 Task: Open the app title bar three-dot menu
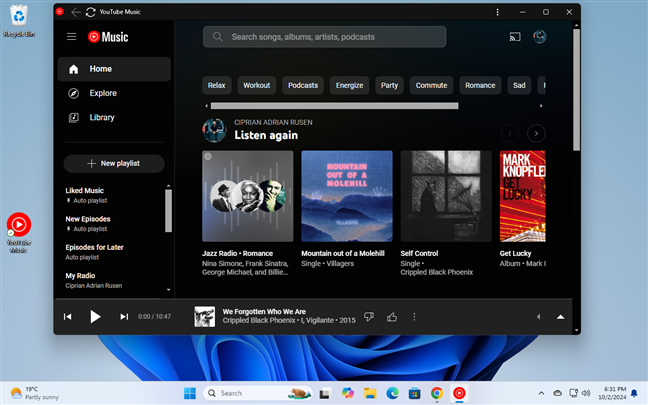[x=498, y=12]
